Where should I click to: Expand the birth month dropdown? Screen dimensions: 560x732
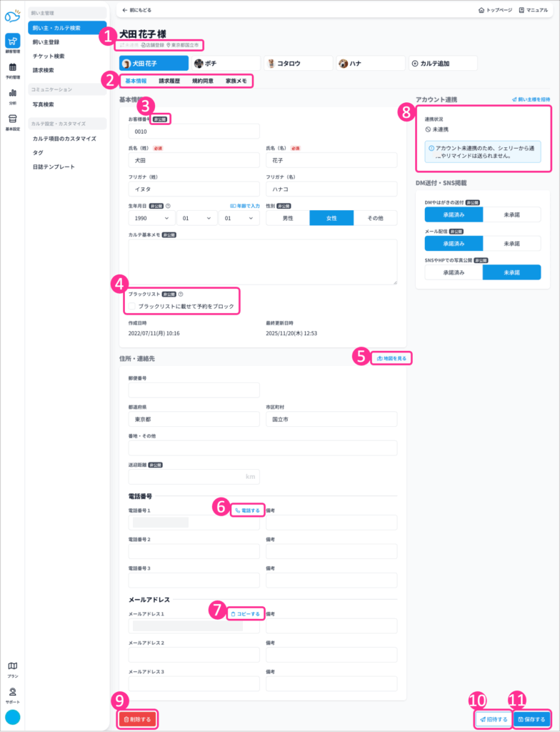click(196, 218)
